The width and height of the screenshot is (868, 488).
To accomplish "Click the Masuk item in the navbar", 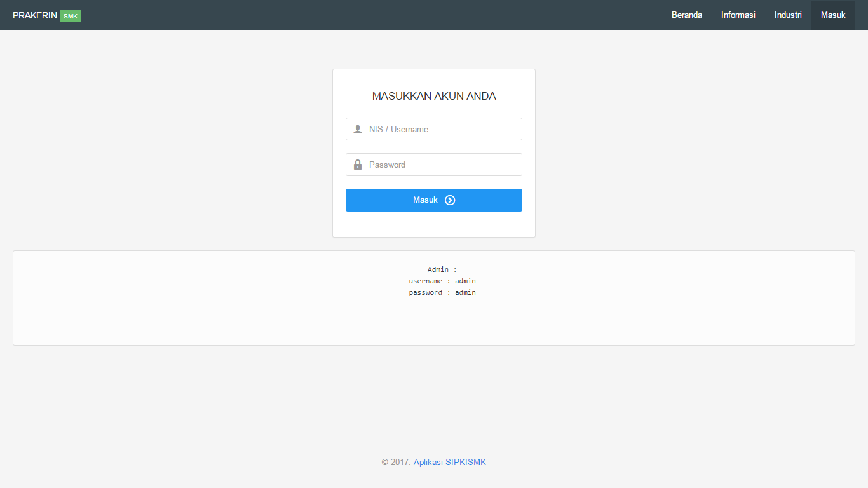I will [x=833, y=15].
